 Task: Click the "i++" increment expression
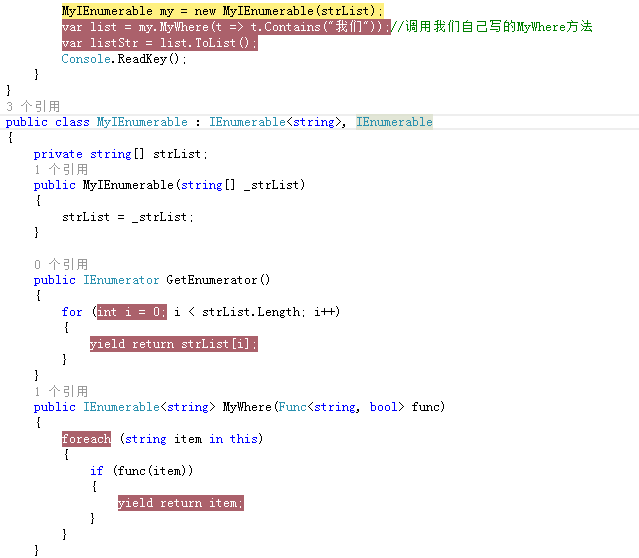tap(325, 312)
